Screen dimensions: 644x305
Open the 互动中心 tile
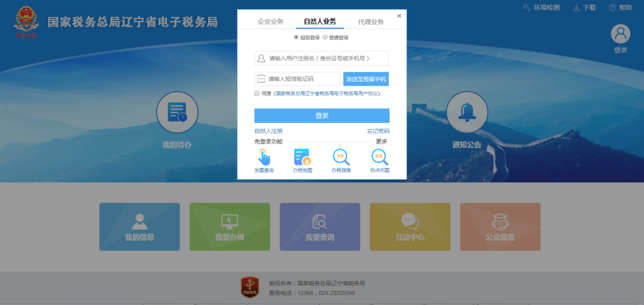coord(410,226)
